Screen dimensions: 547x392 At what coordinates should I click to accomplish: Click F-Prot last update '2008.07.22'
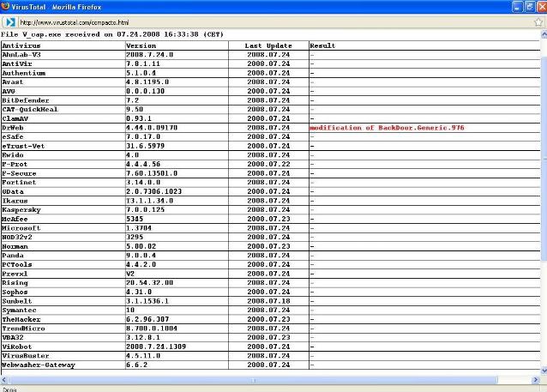click(x=268, y=164)
